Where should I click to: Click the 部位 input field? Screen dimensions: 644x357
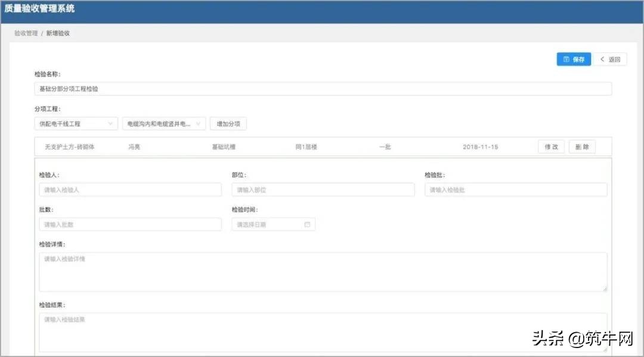coord(323,189)
